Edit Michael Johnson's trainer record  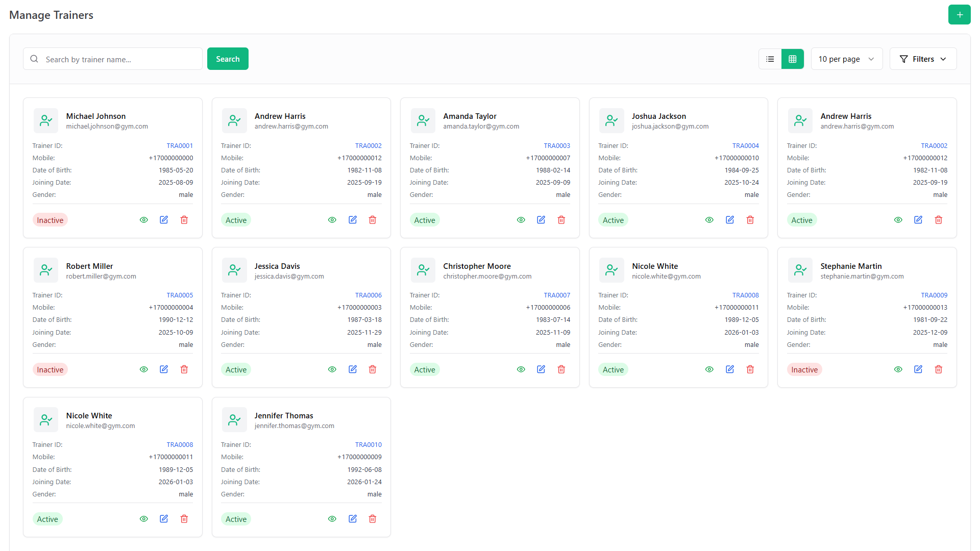164,220
